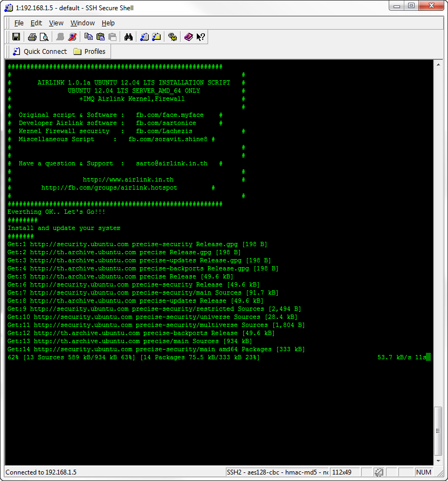This screenshot has height=481, width=448.
Task: Click the application icon in title bar
Action: pos(9,8)
